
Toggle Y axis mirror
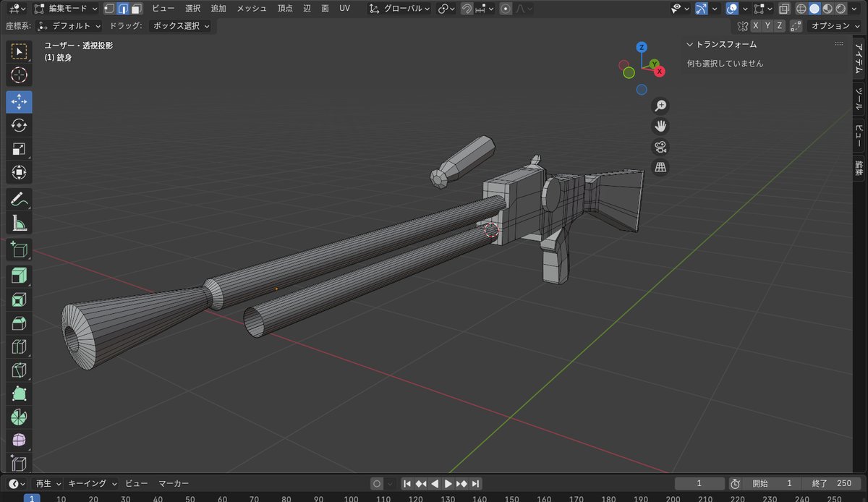pos(767,26)
